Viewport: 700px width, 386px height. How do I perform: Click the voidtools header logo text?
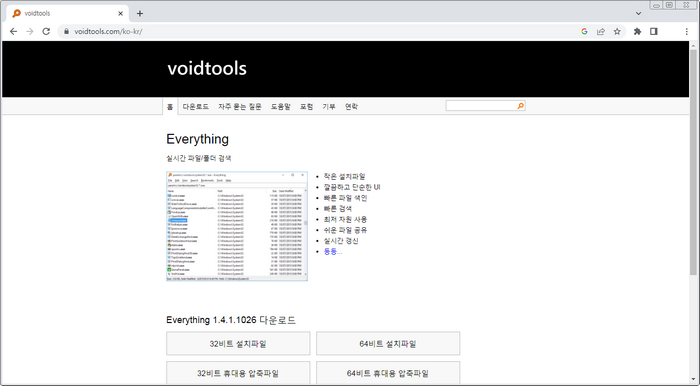(207, 68)
